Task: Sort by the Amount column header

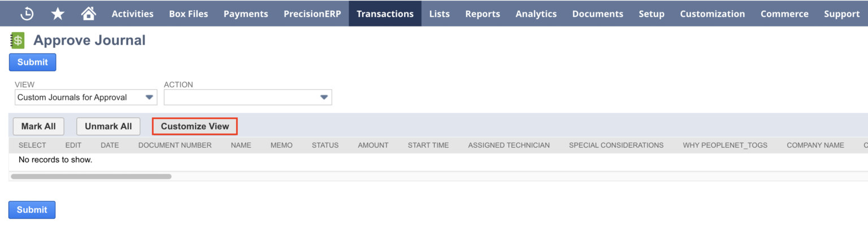Action: pos(373,145)
